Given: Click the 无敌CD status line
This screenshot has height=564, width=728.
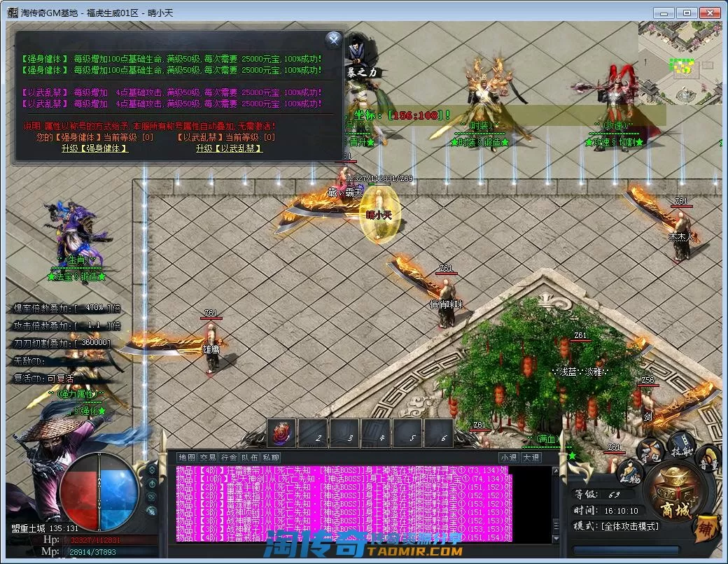Looking at the screenshot, I should point(29,360).
